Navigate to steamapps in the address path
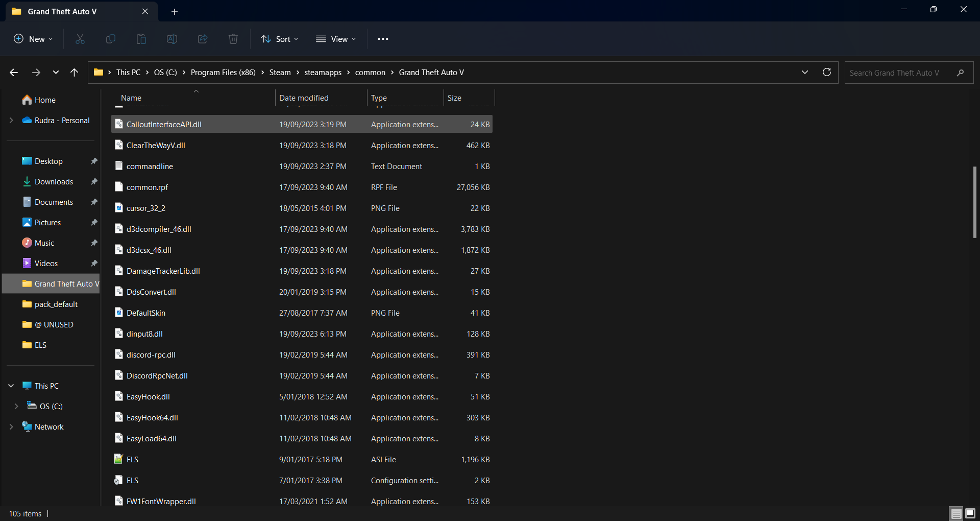Image resolution: width=980 pixels, height=521 pixels. (x=323, y=73)
